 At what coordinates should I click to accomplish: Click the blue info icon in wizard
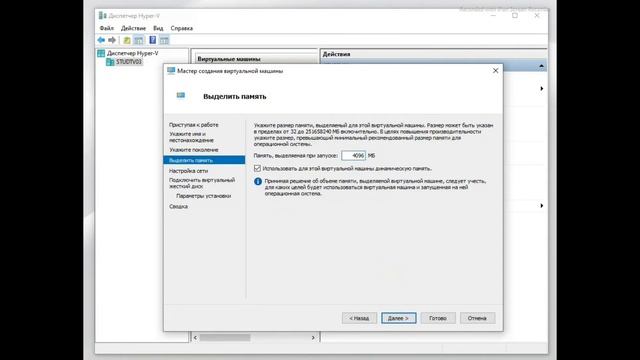[258, 181]
